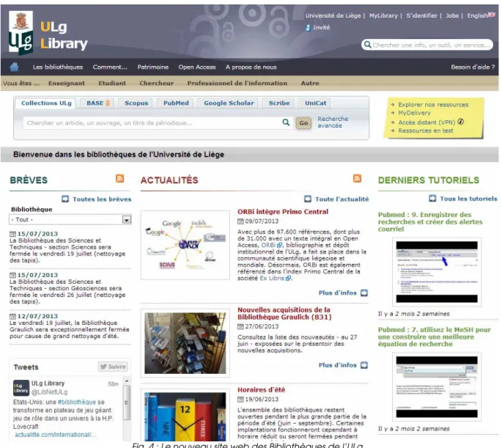Viewport: 502px width, 448px height.
Task: Click the arrow icon next to Toutes les brèves
Action: point(65,199)
